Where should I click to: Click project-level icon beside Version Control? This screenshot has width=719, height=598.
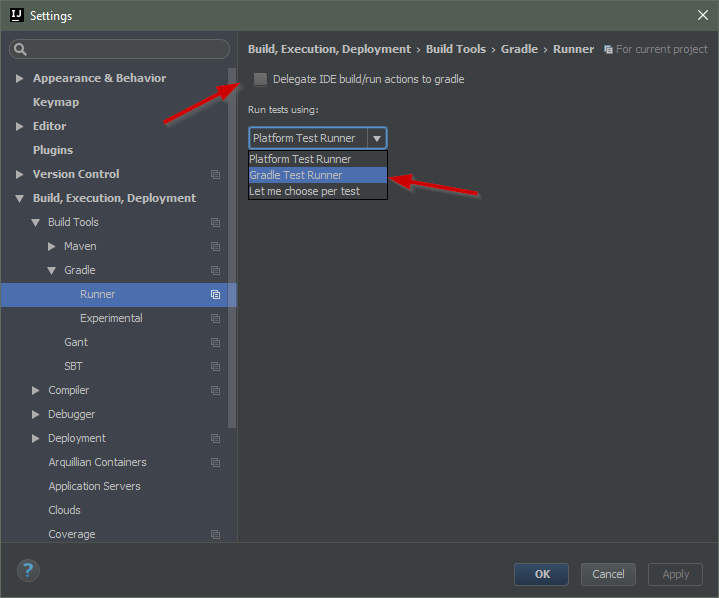[x=216, y=174]
